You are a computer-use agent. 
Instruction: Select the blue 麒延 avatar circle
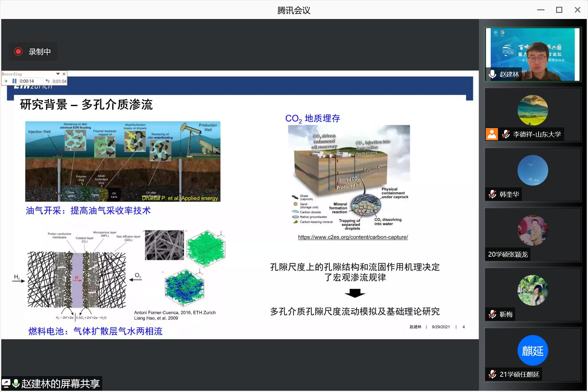tap(533, 350)
